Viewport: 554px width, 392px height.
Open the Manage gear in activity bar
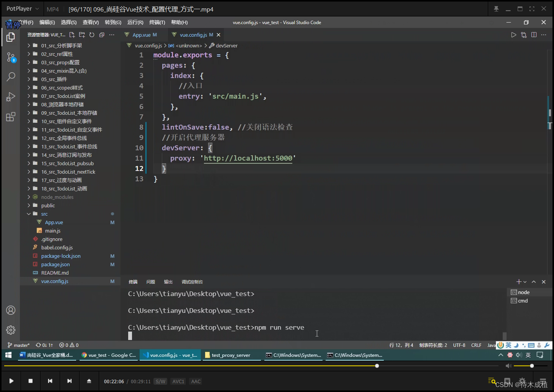[x=11, y=330]
